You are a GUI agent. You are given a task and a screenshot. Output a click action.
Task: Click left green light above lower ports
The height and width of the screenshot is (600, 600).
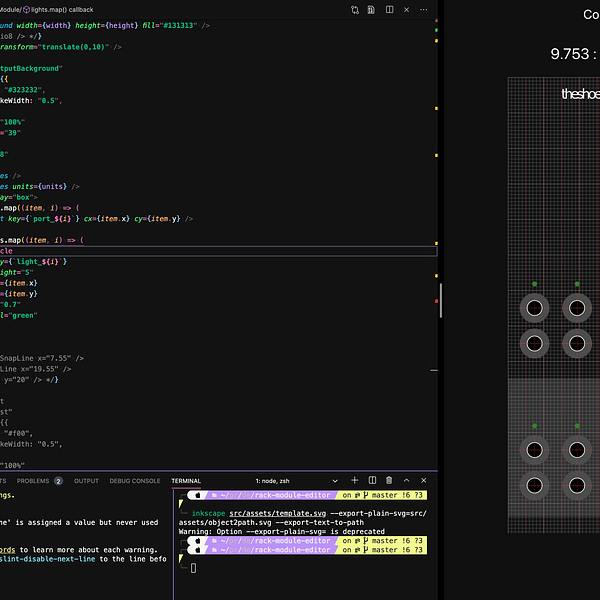[534, 426]
